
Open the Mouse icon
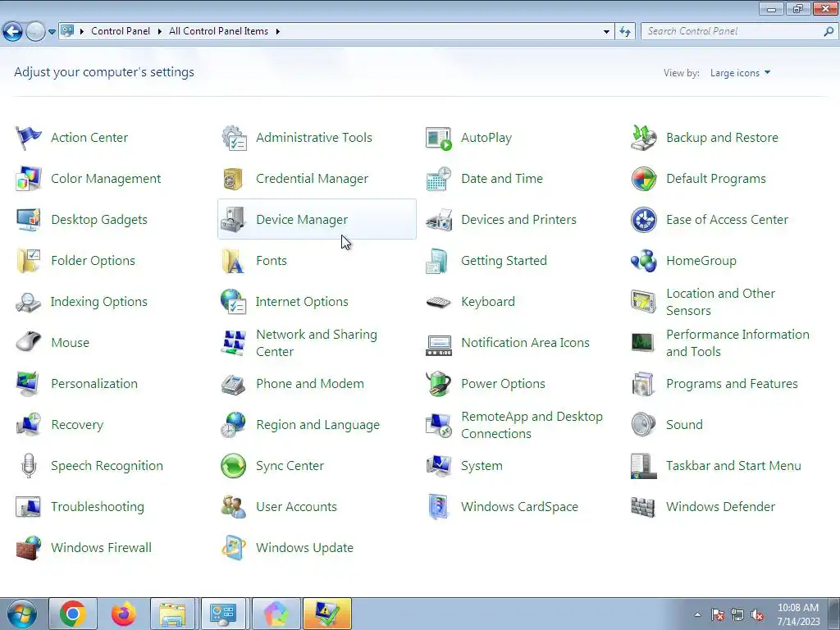click(x=28, y=342)
